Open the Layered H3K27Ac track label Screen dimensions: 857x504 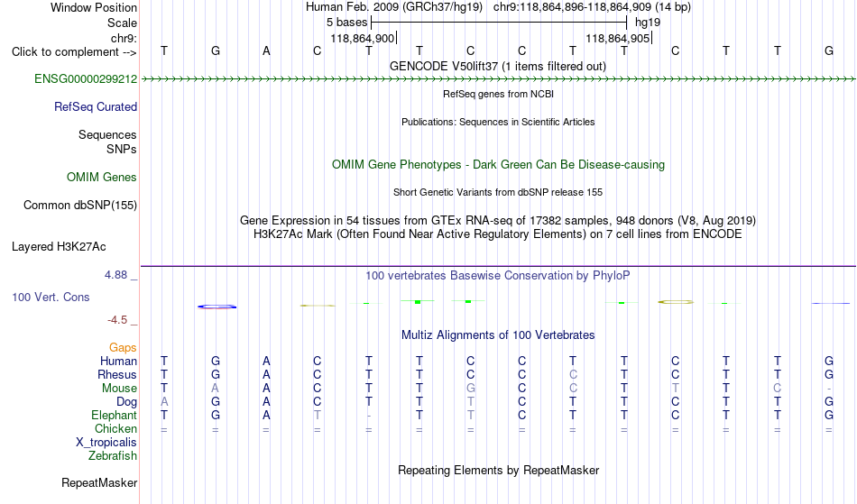point(59,247)
